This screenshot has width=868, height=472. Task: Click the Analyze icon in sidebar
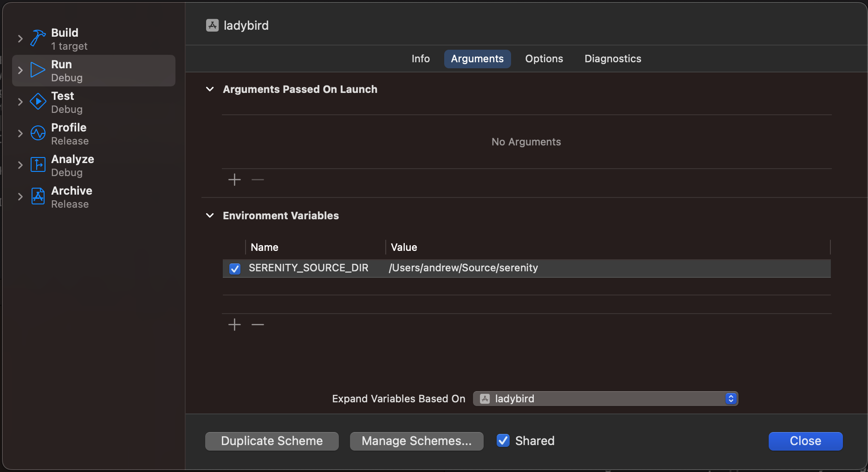click(x=38, y=164)
